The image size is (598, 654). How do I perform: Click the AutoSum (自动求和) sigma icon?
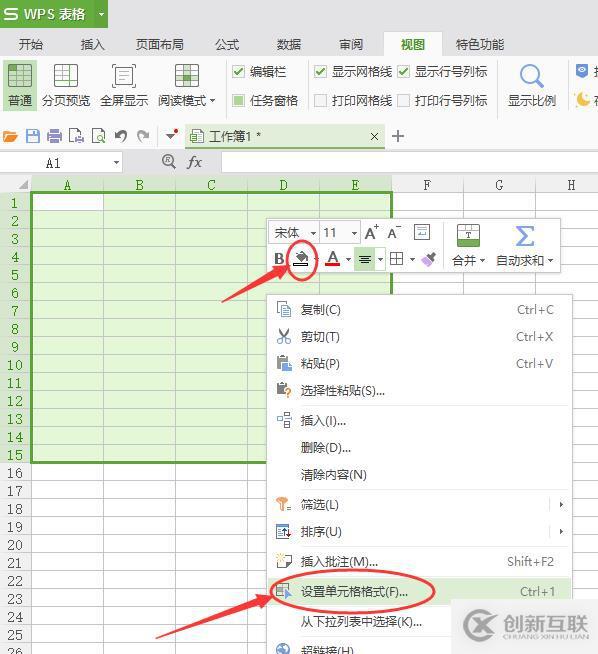[x=525, y=236]
